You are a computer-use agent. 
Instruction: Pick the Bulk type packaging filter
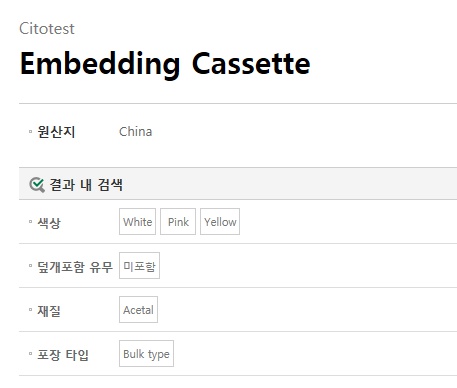(x=146, y=354)
